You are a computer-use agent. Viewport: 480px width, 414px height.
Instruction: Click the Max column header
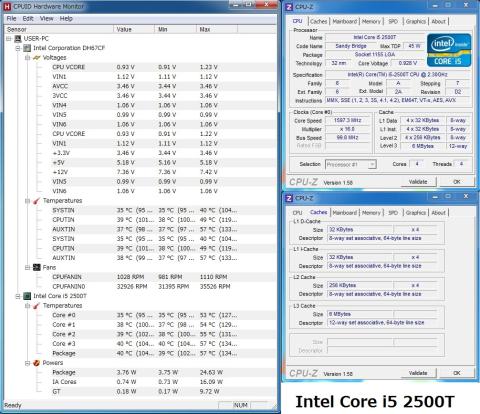tap(217, 30)
